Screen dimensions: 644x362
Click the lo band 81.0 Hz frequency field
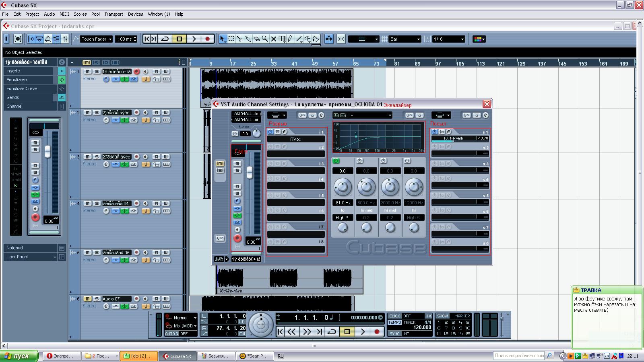(343, 203)
